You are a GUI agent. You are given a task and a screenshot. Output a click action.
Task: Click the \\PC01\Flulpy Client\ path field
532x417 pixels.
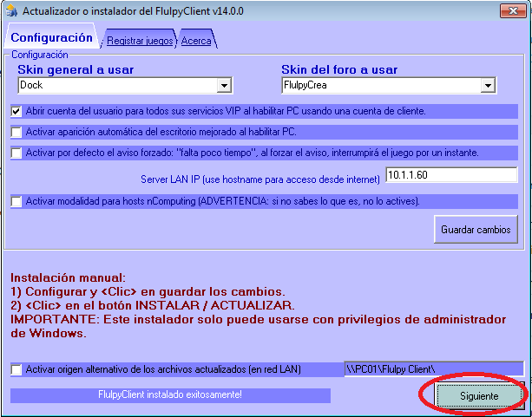434,368
